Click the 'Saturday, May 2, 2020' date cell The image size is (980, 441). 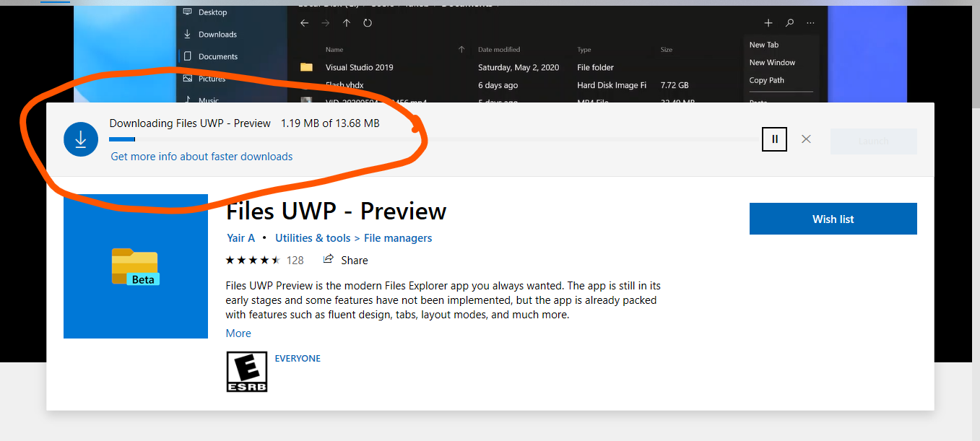(519, 67)
